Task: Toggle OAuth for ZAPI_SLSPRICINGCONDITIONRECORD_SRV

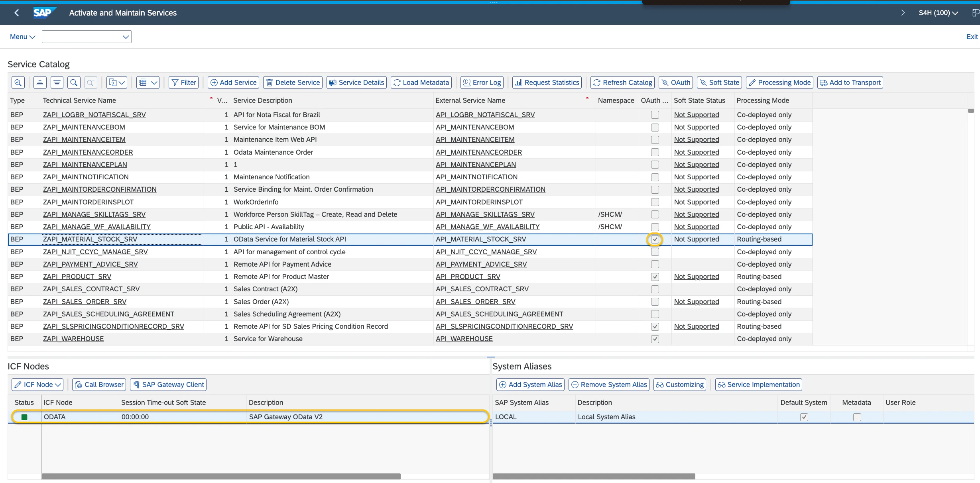Action: 655,327
